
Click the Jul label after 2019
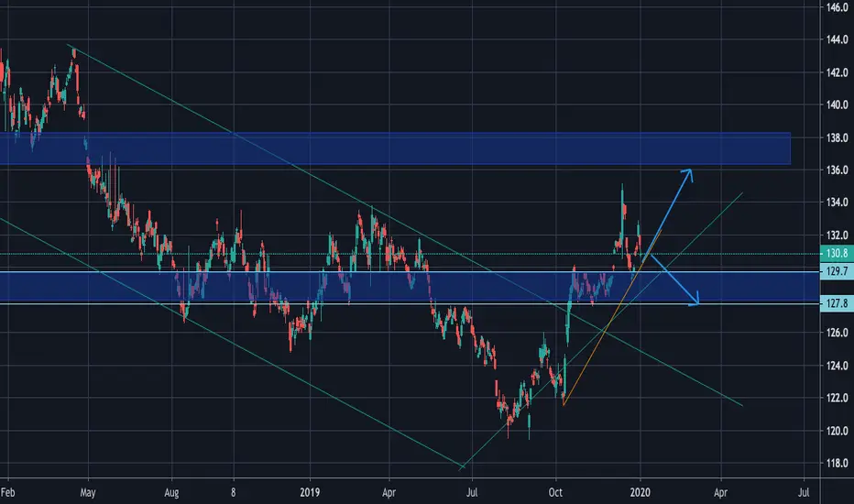coord(472,493)
